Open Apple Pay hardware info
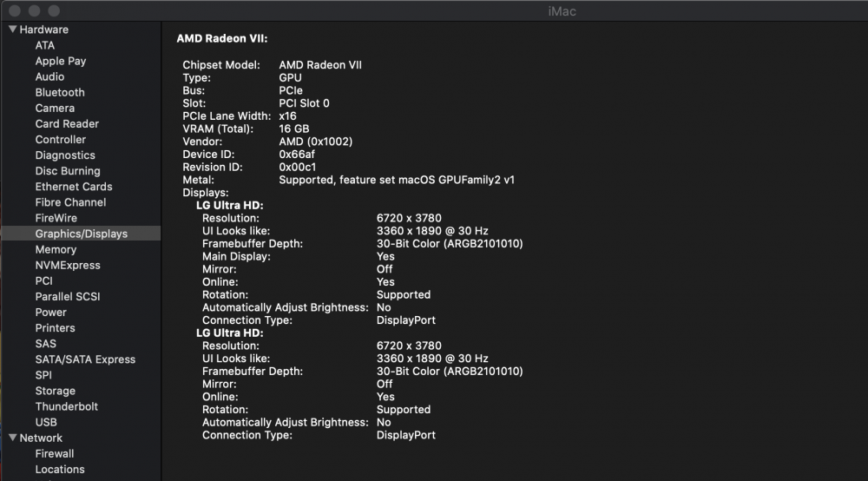 61,61
